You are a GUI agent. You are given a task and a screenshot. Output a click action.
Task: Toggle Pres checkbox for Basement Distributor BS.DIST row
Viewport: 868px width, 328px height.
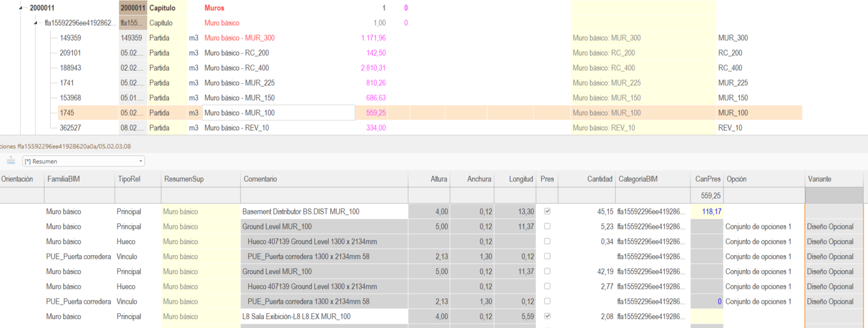(x=547, y=211)
